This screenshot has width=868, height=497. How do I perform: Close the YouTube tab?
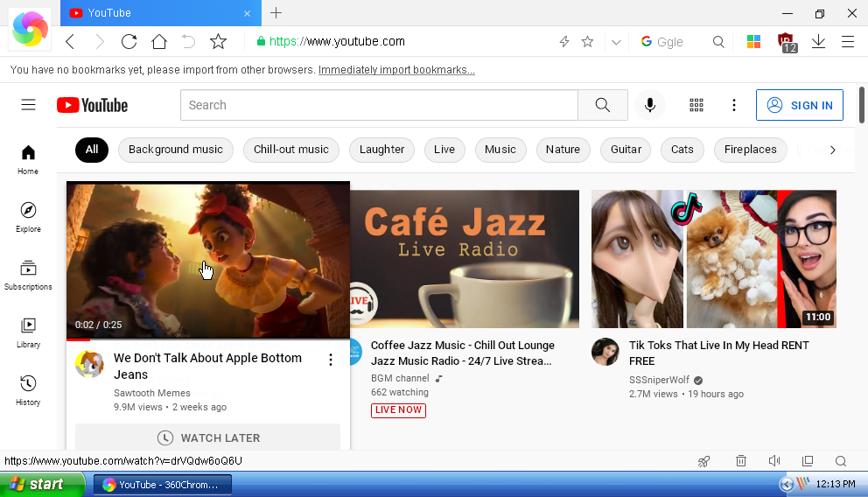tap(247, 13)
